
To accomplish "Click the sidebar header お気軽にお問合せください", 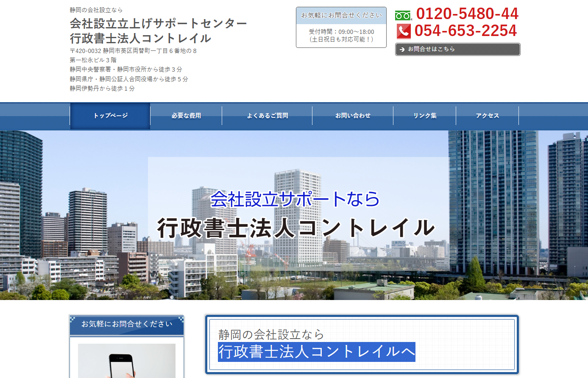I will click(x=127, y=325).
